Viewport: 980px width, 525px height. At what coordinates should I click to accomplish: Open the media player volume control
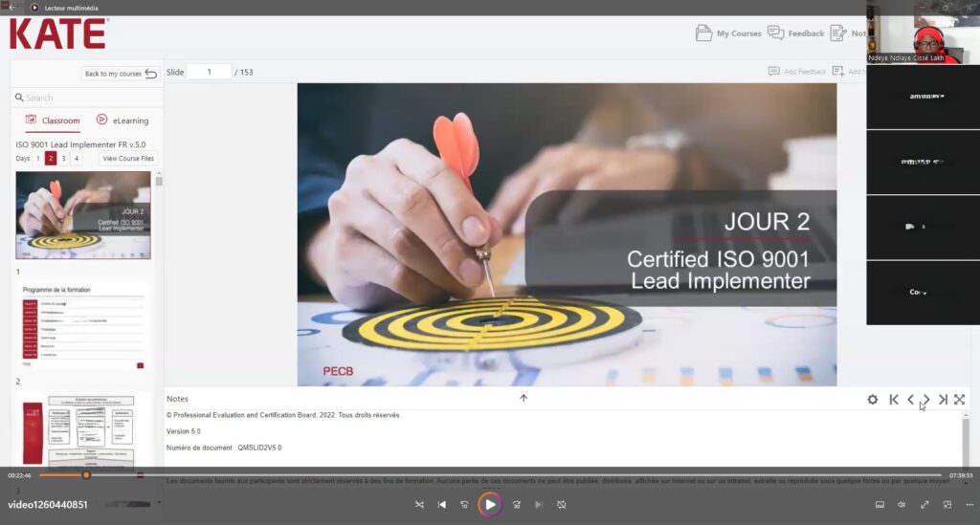(x=902, y=504)
